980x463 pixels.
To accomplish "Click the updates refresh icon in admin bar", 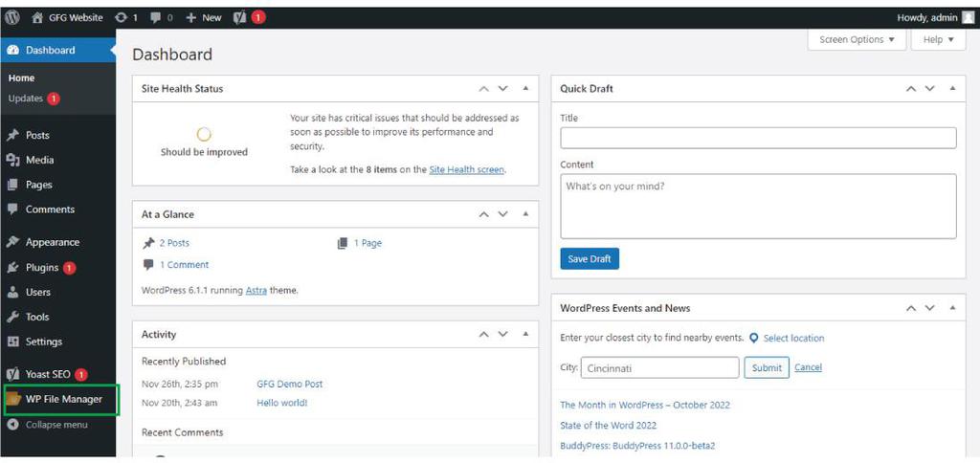I will tap(122, 17).
